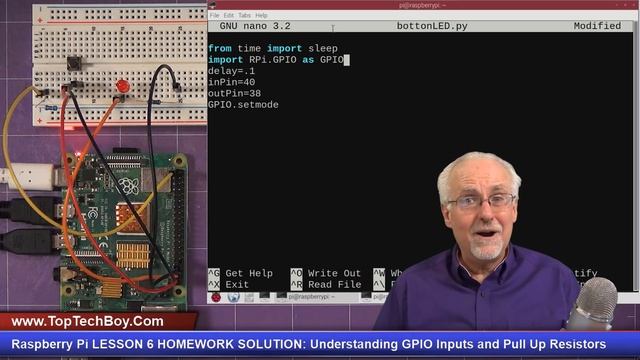Open the Edit menu in the terminal
640x360 pixels.
tap(229, 16)
